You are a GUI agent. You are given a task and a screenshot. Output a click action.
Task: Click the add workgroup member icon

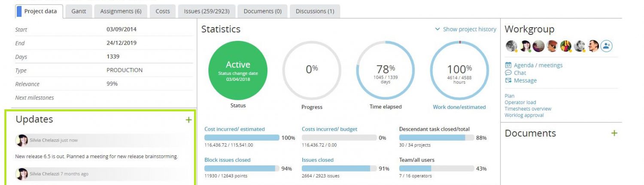click(606, 46)
